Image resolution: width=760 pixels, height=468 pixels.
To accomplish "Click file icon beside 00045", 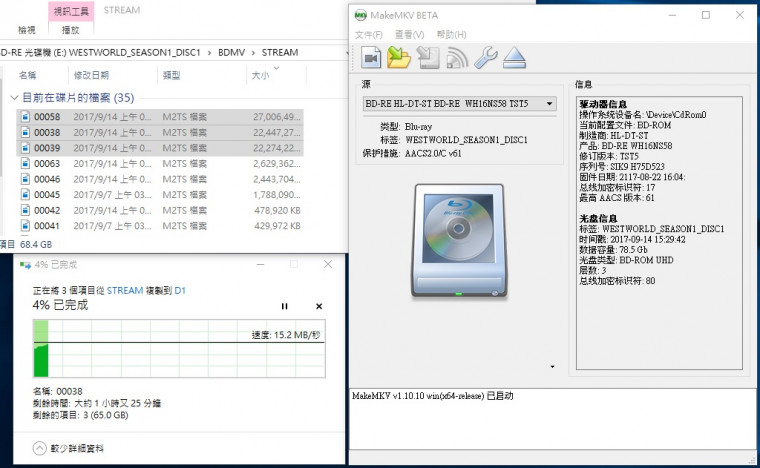I will 25,195.
